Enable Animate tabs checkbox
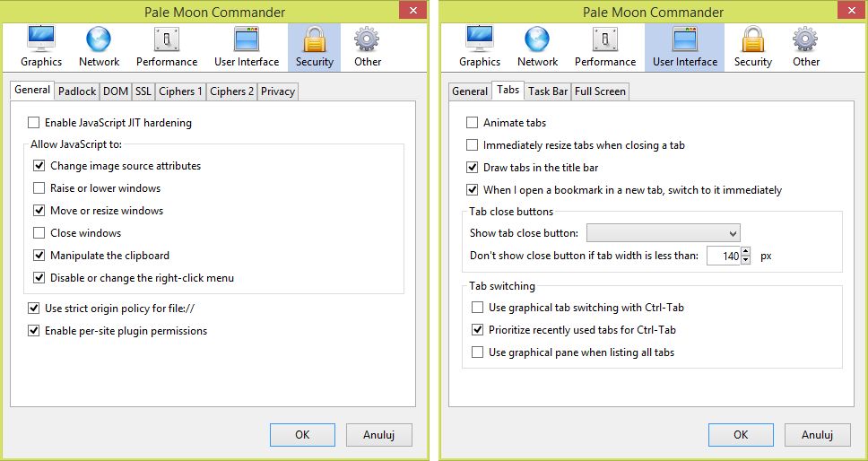The height and width of the screenshot is (461, 868). (473, 122)
